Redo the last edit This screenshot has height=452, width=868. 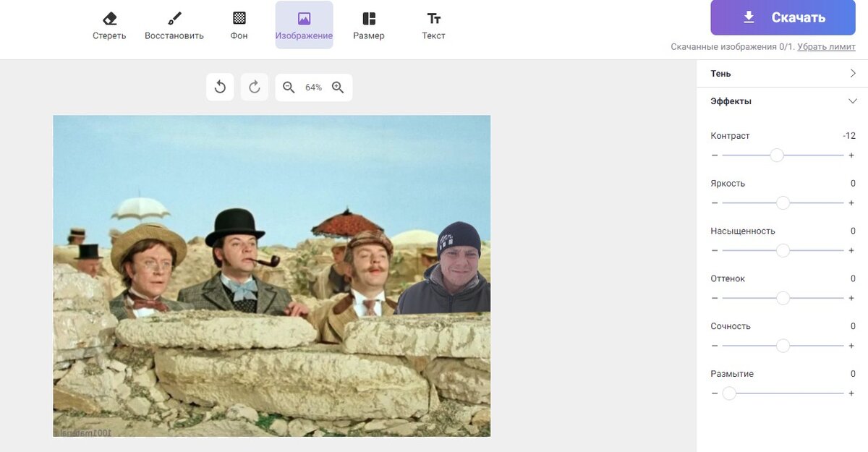[x=254, y=88]
